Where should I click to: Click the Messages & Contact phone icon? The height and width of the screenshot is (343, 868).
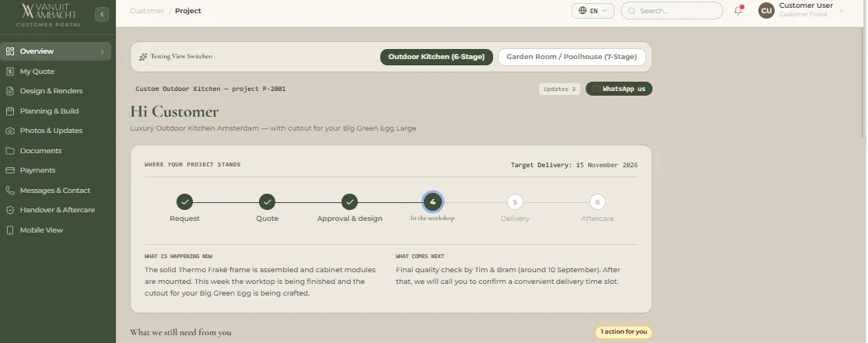coord(10,191)
